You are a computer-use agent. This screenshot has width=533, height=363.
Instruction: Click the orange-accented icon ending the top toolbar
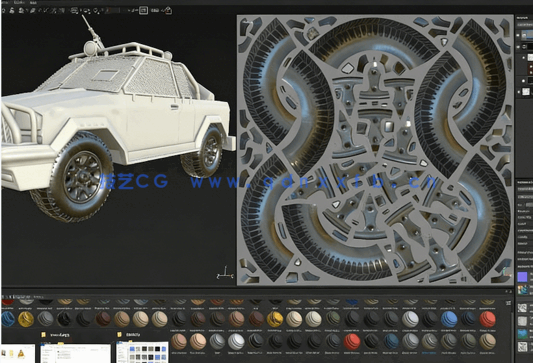tap(168, 11)
